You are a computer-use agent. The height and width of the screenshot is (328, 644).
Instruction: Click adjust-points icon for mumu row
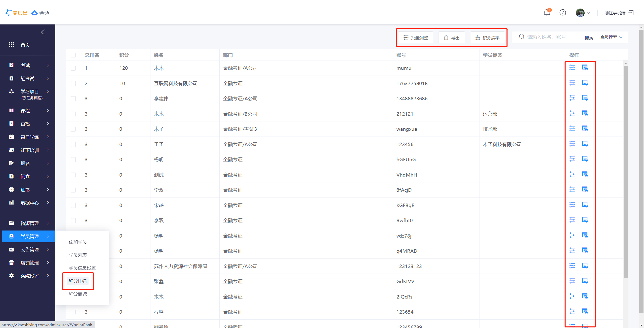(x=572, y=68)
